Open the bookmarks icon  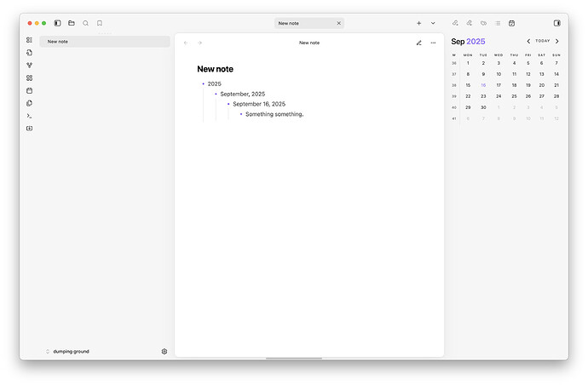(x=100, y=23)
